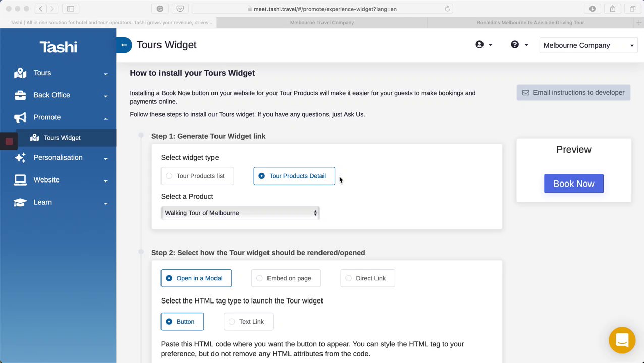Click the Personalisation sparkles icon

point(20,158)
